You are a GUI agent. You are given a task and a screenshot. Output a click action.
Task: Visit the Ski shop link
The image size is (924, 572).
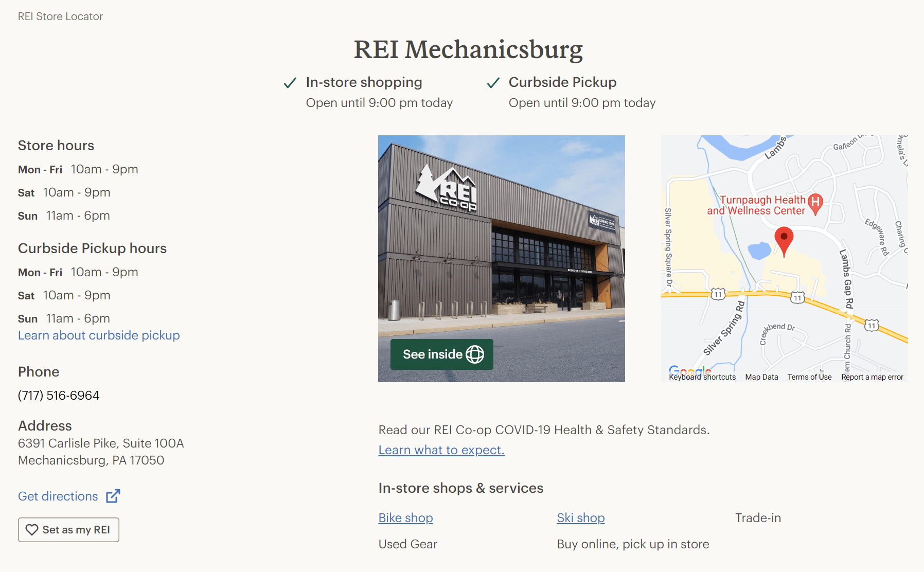[580, 517]
